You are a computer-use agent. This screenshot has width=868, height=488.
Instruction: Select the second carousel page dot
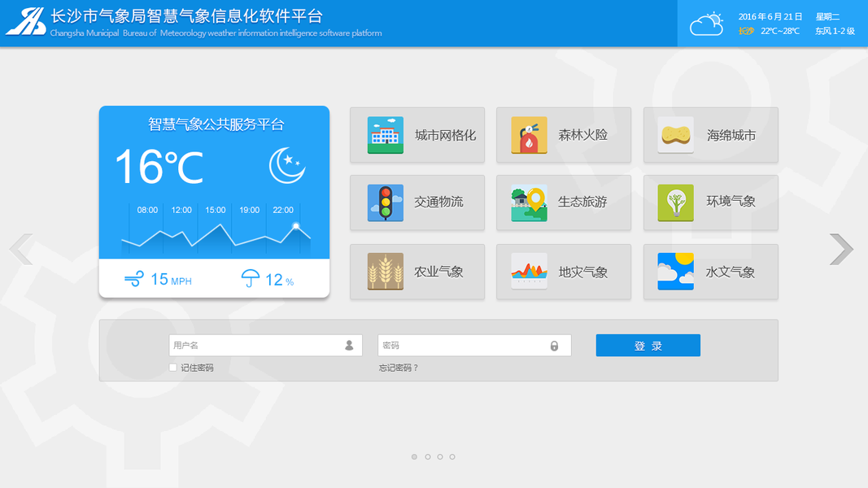[x=427, y=457]
